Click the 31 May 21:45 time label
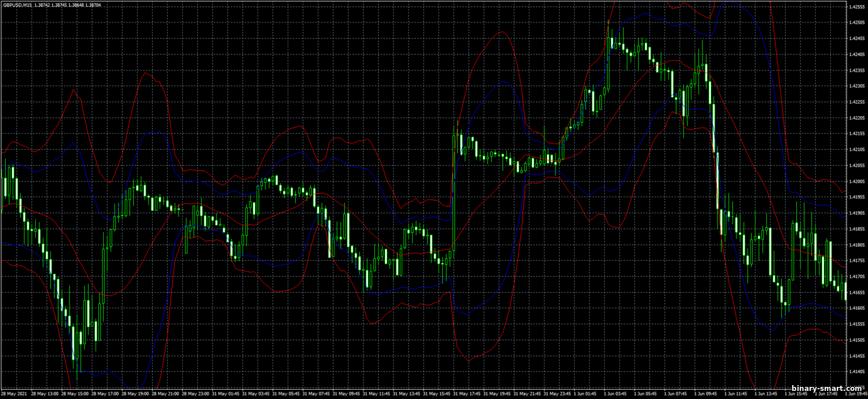This screenshot has height=399, width=868. pyautogui.click(x=527, y=393)
